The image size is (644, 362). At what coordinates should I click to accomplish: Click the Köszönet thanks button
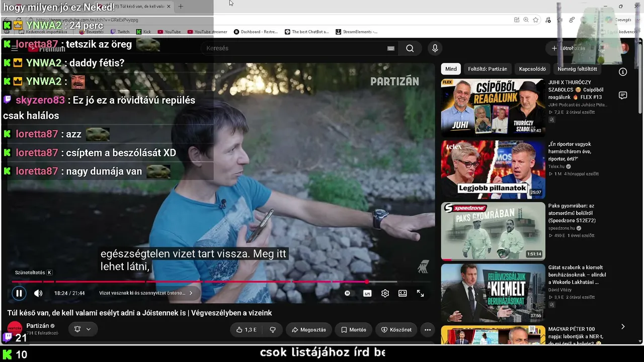point(396,330)
